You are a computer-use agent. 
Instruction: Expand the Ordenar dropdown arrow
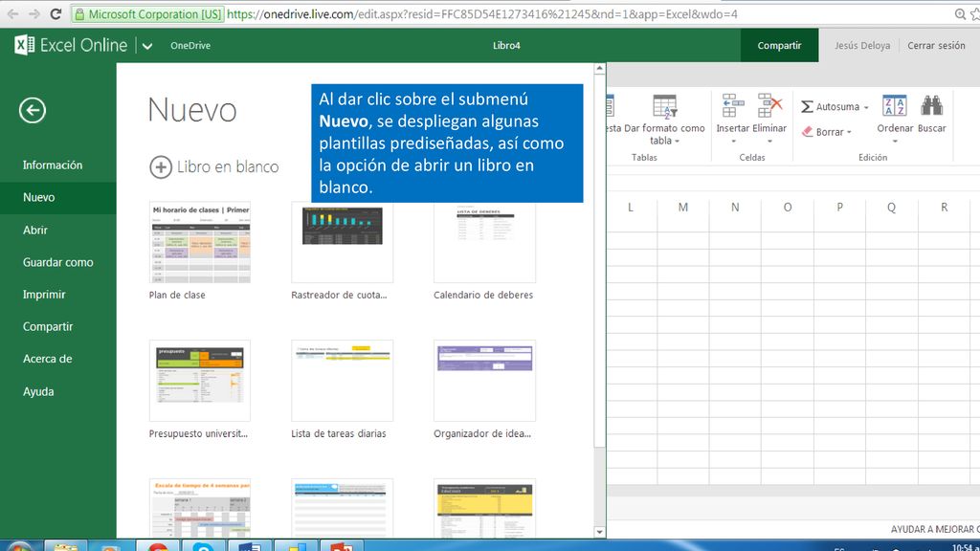click(x=895, y=142)
